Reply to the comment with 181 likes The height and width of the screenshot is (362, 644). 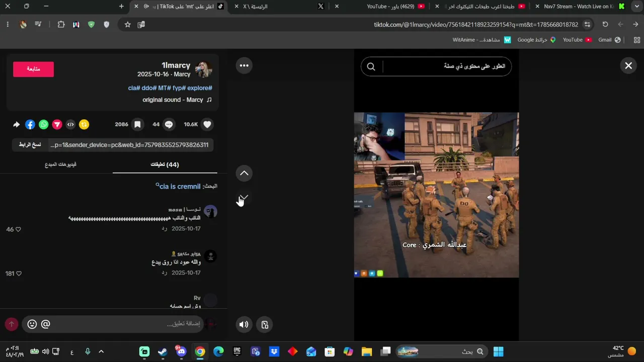point(164,273)
